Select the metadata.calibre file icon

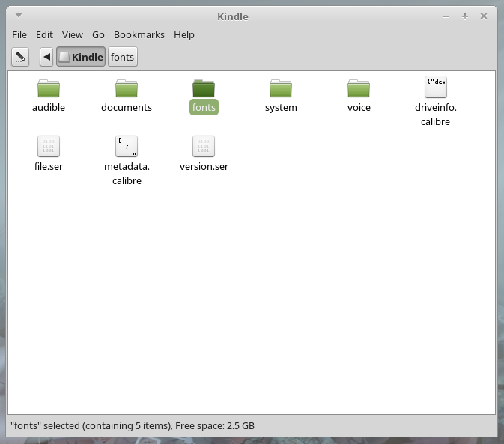click(127, 146)
